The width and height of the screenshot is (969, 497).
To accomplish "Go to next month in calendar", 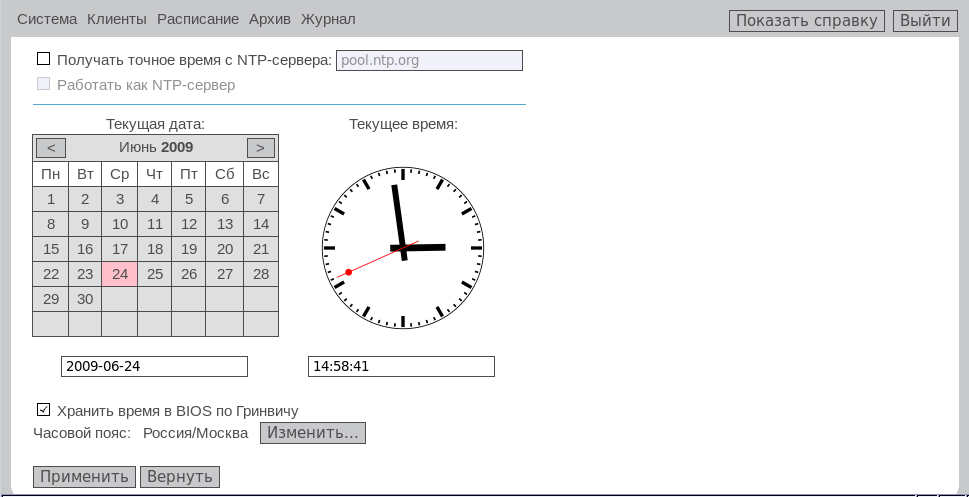I will [x=260, y=148].
